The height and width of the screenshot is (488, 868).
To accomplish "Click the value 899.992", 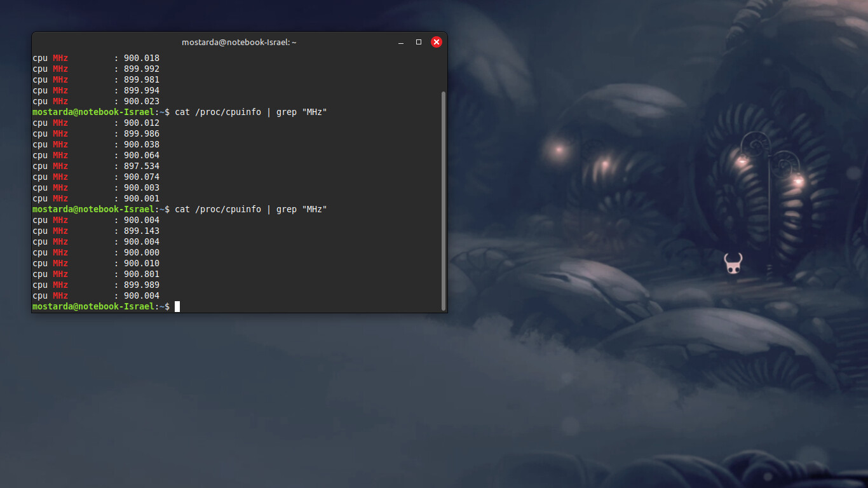I will [142, 69].
